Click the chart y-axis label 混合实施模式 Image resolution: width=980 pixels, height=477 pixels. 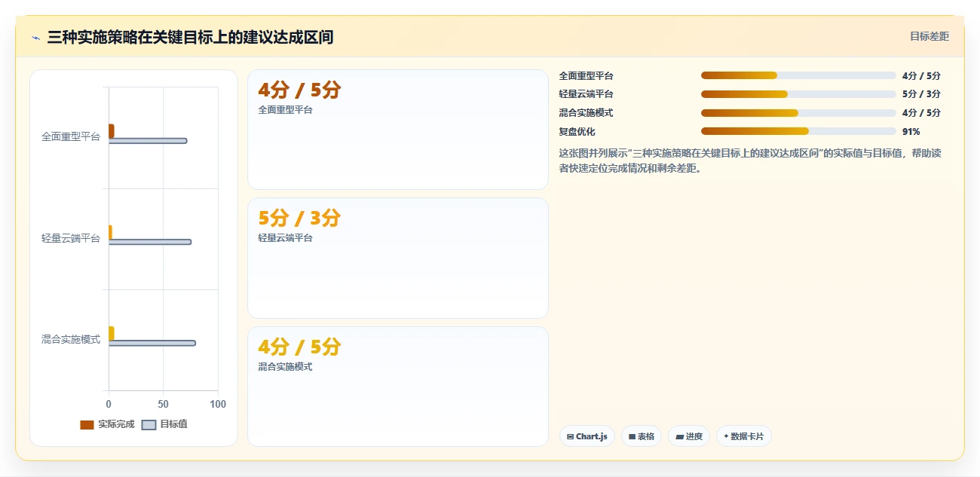tap(71, 339)
